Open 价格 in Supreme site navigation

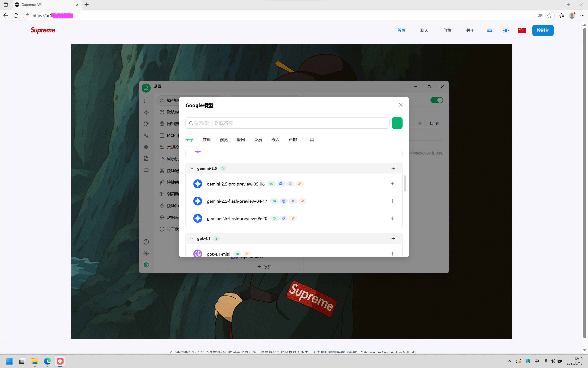click(447, 30)
